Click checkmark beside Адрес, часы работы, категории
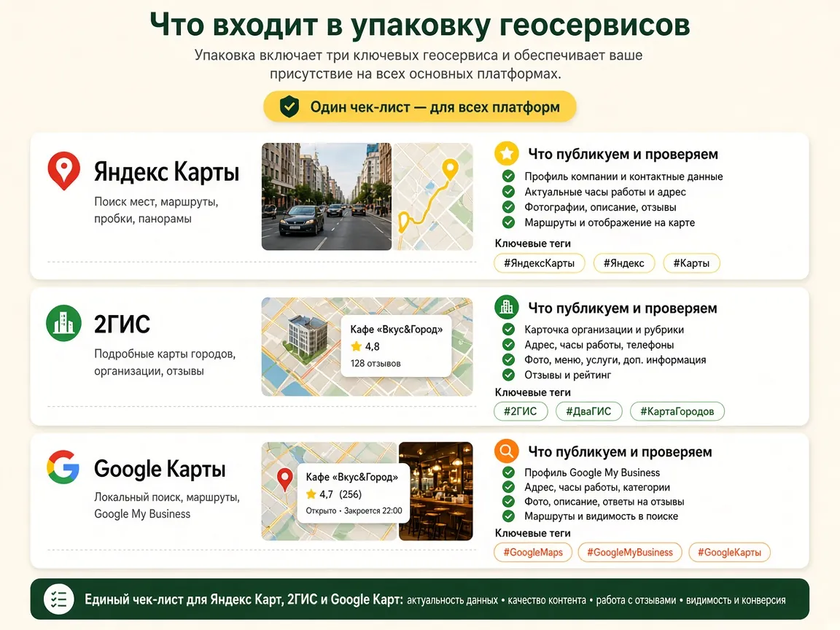Image resolution: width=840 pixels, height=630 pixels. (x=508, y=487)
